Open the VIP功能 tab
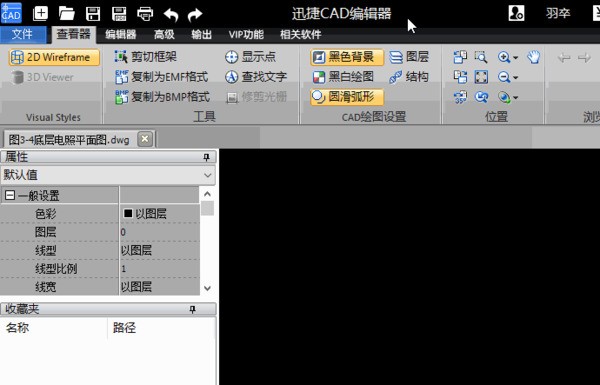 pyautogui.click(x=246, y=34)
